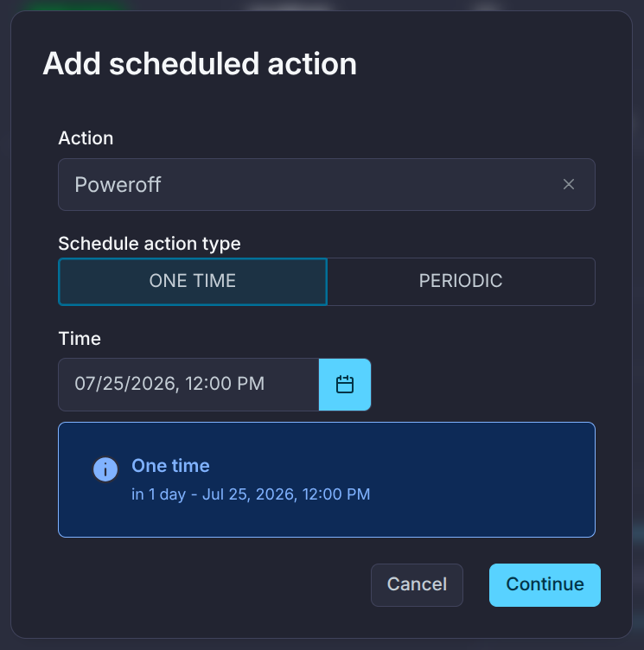The height and width of the screenshot is (650, 644).
Task: Select ONE TIME schedule type
Action: pyautogui.click(x=193, y=282)
